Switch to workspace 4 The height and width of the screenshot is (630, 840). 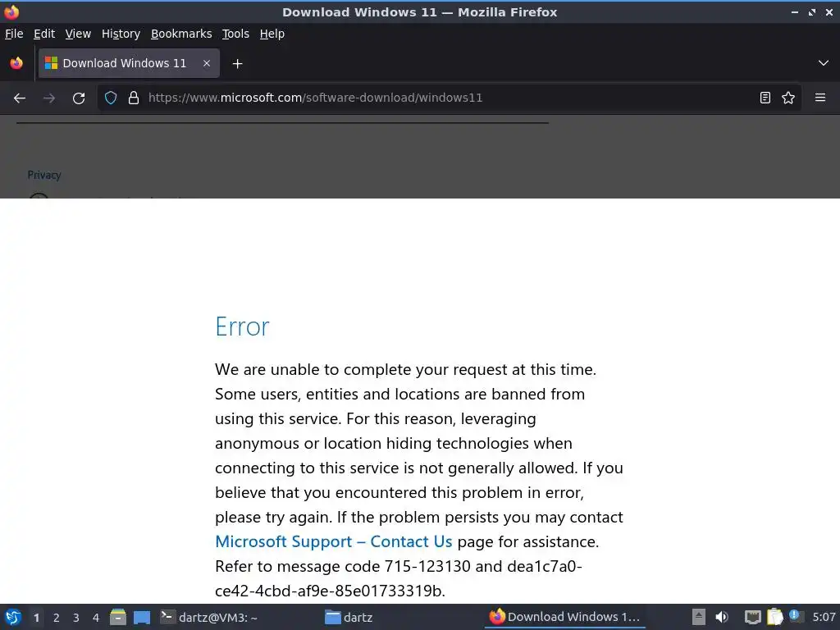click(96, 618)
